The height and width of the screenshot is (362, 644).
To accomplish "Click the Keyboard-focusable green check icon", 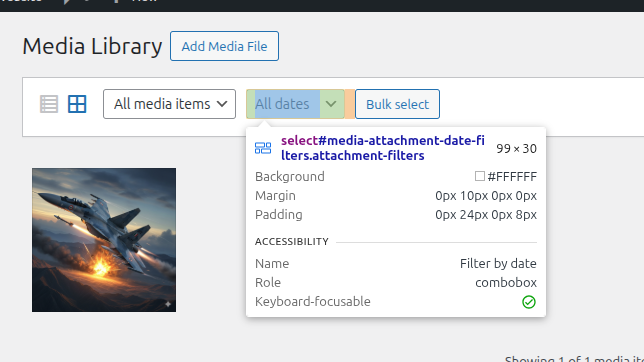I will 529,302.
